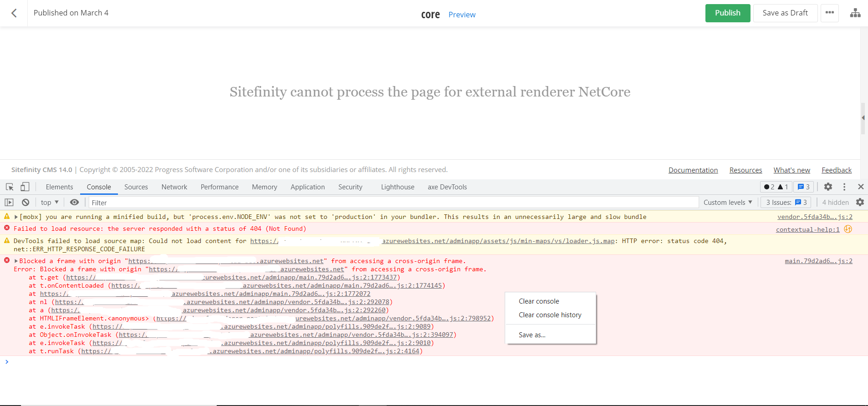
Task: Switch to the Sources tab
Action: click(136, 187)
